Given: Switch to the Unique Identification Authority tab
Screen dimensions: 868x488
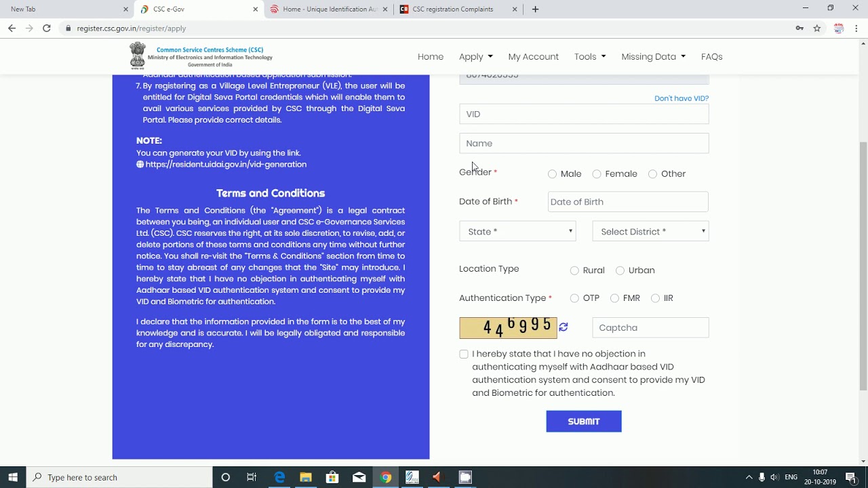Looking at the screenshot, I should (x=329, y=9).
